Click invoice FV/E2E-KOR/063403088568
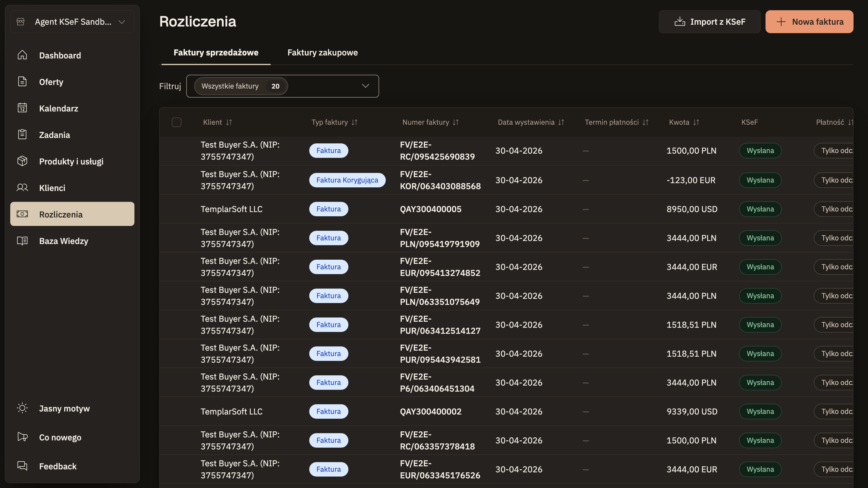Image resolution: width=868 pixels, height=488 pixels. [x=440, y=180]
